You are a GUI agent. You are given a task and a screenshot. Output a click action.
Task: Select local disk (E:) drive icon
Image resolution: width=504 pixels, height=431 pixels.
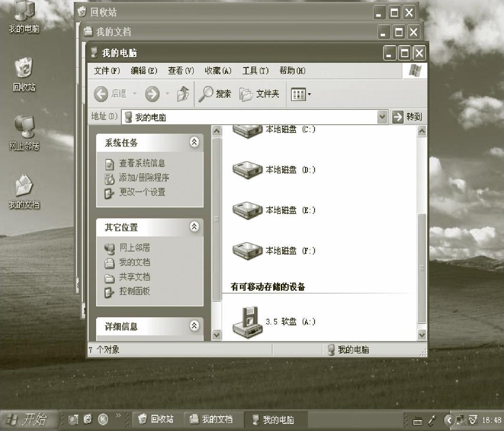247,211
